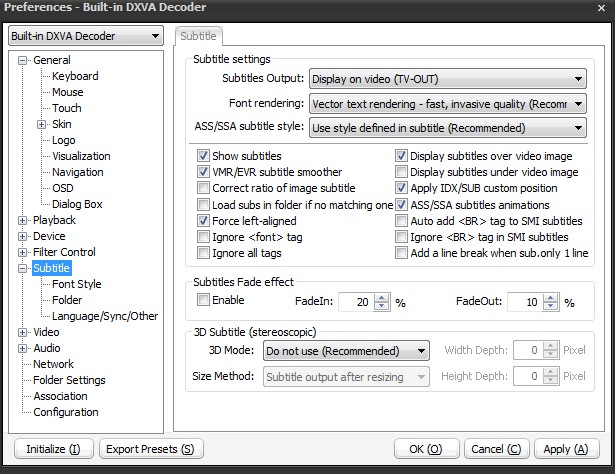Enable the Subtitles Fade effect
This screenshot has height=474, width=615.
[x=204, y=300]
